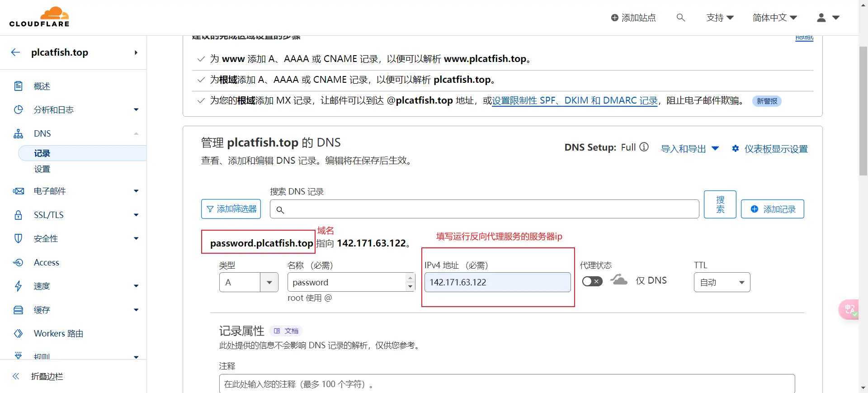Viewport: 868px width, 393px height.
Task: Open the 文档 documentation link
Action: click(x=286, y=331)
